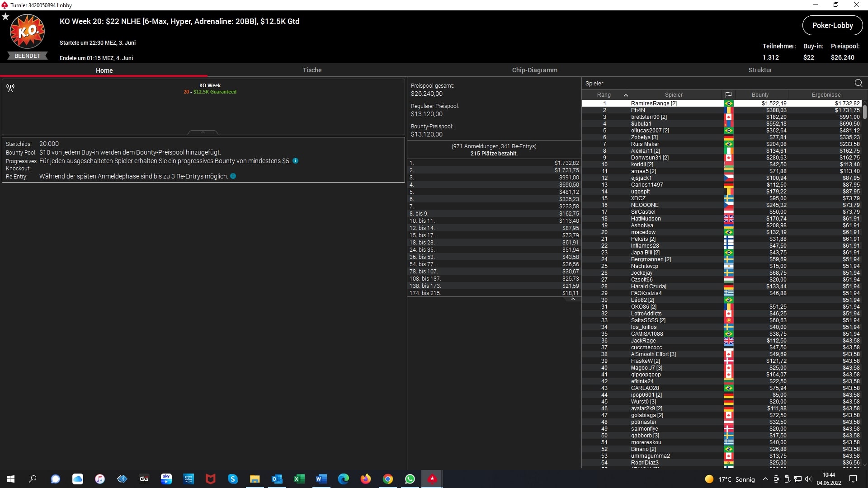Image resolution: width=868 pixels, height=488 pixels.
Task: Click the favorite star icon
Action: [5, 17]
